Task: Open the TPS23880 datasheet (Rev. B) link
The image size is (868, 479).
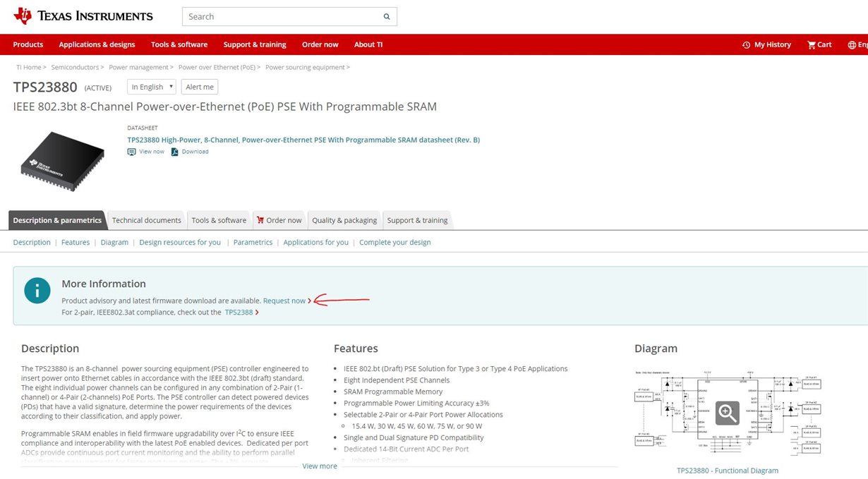Action: click(x=303, y=140)
